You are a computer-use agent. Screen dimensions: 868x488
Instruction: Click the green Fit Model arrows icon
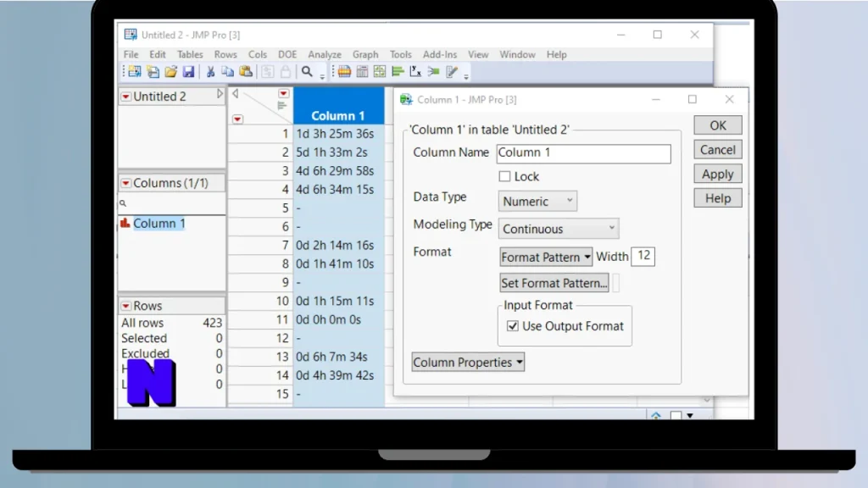pyautogui.click(x=433, y=71)
